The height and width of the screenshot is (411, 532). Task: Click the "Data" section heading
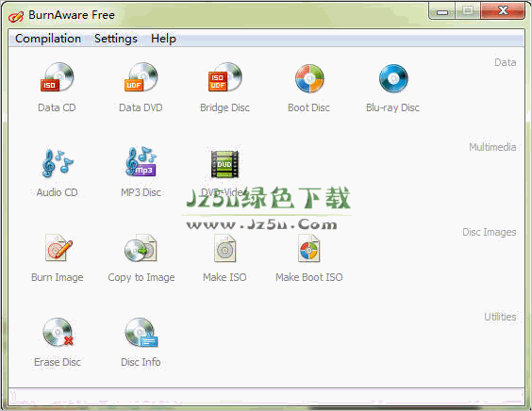(505, 62)
